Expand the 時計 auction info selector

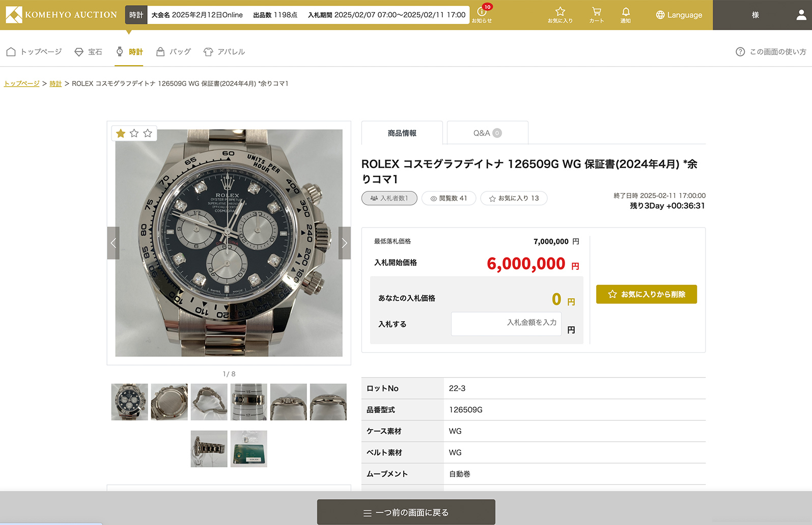(x=136, y=15)
